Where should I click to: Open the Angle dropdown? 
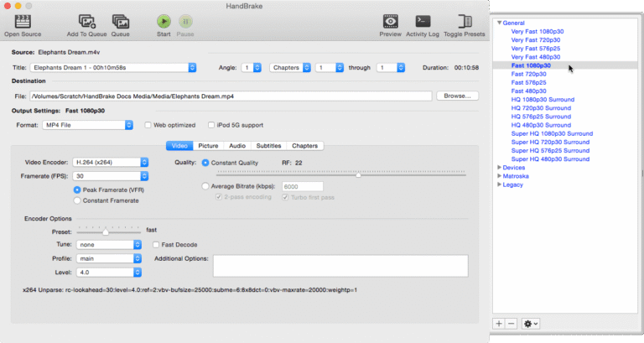click(x=251, y=67)
